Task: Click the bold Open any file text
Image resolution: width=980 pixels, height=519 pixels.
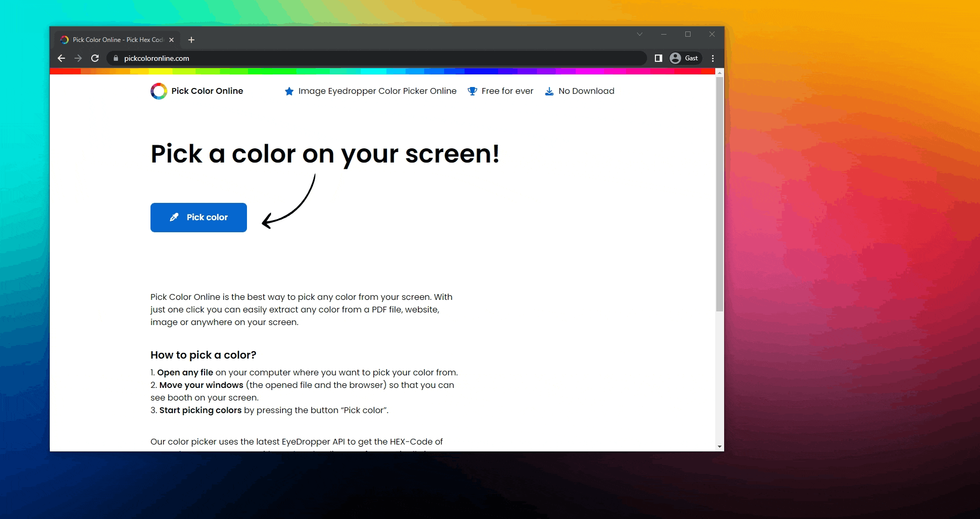Action: (185, 372)
